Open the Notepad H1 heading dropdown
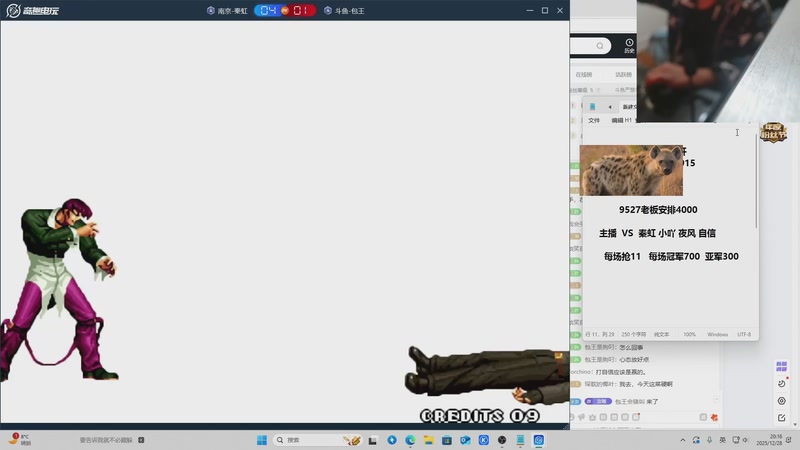The height and width of the screenshot is (450, 800). [629, 120]
